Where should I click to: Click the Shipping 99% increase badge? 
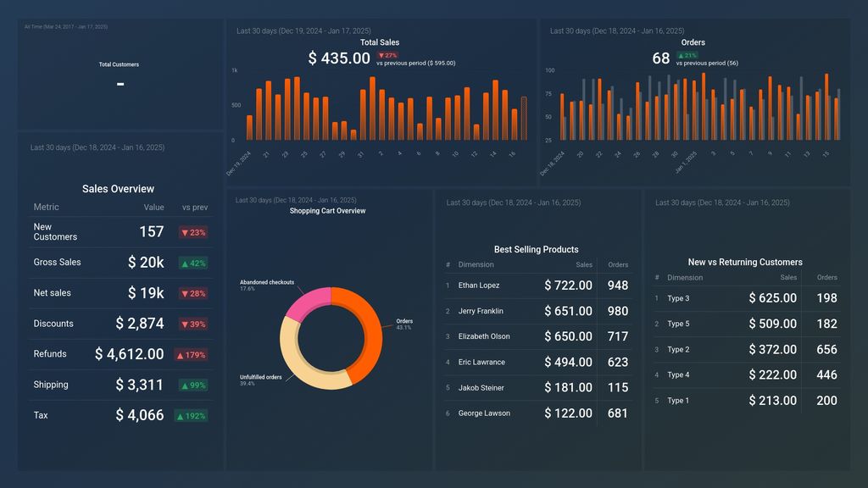point(193,385)
